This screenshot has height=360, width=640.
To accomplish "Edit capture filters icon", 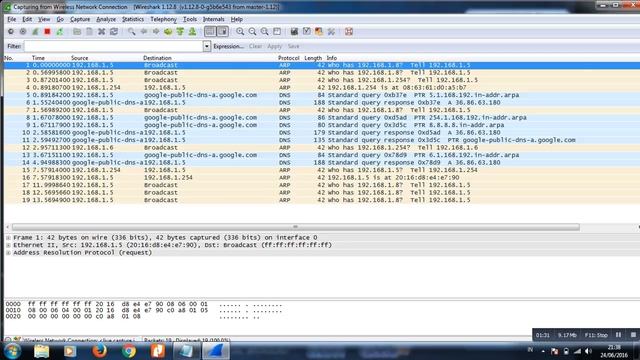I will pos(294,31).
